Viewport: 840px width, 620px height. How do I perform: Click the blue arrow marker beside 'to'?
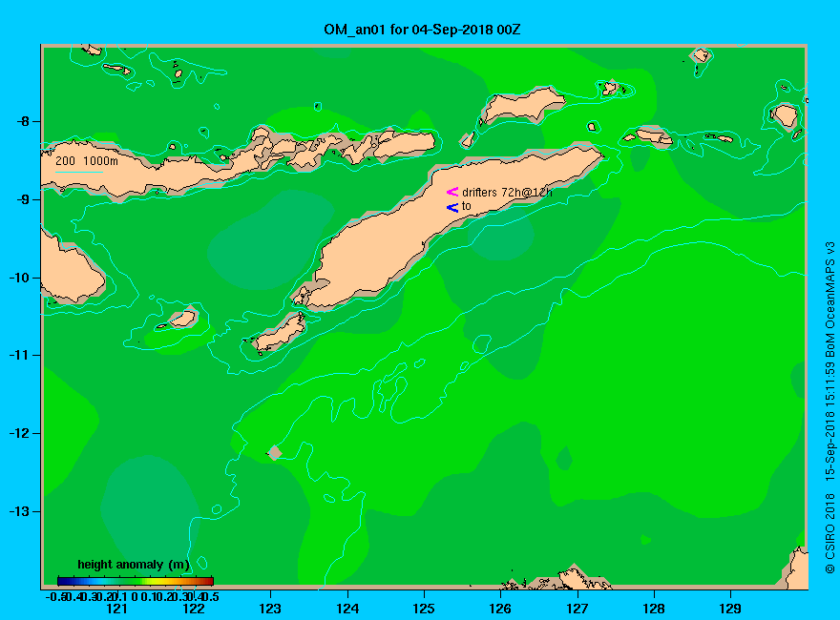point(452,207)
